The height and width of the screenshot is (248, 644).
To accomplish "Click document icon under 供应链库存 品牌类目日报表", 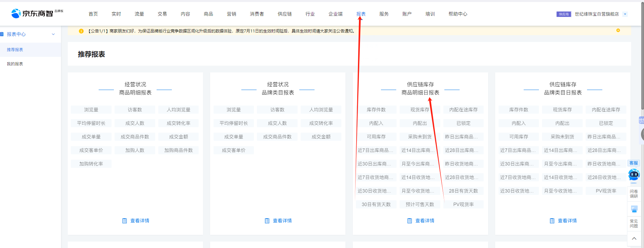I will point(552,221).
